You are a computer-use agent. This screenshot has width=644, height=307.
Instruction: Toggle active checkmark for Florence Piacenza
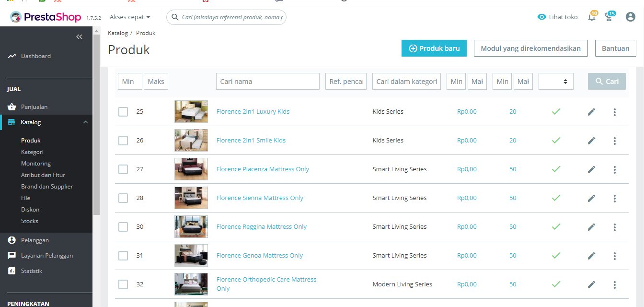pos(556,169)
